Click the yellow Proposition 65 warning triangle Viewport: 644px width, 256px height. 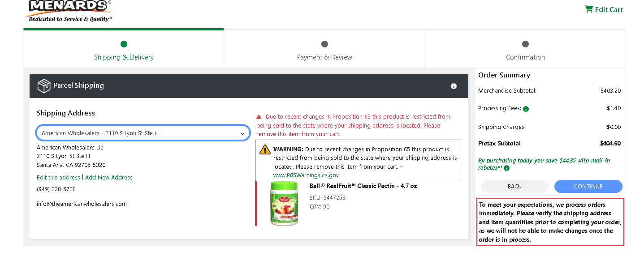coord(265,149)
